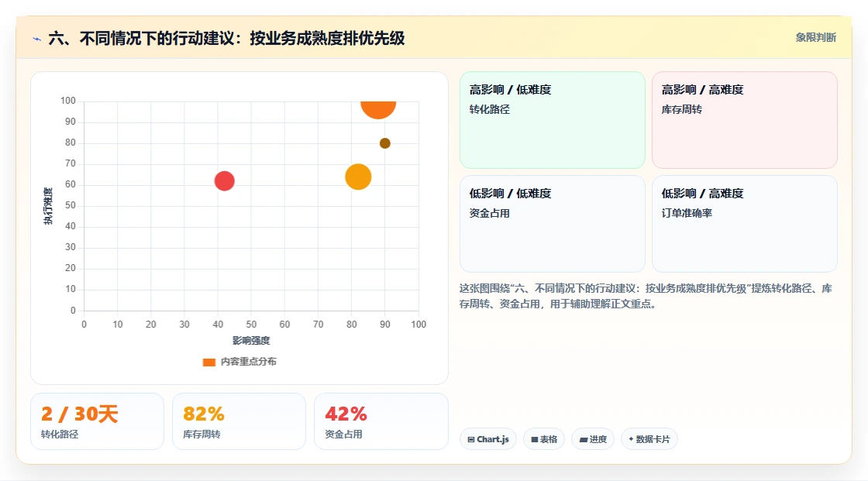Image resolution: width=868 pixels, height=481 pixels.
Task: Click the Chart.js tag chip
Action: (487, 439)
